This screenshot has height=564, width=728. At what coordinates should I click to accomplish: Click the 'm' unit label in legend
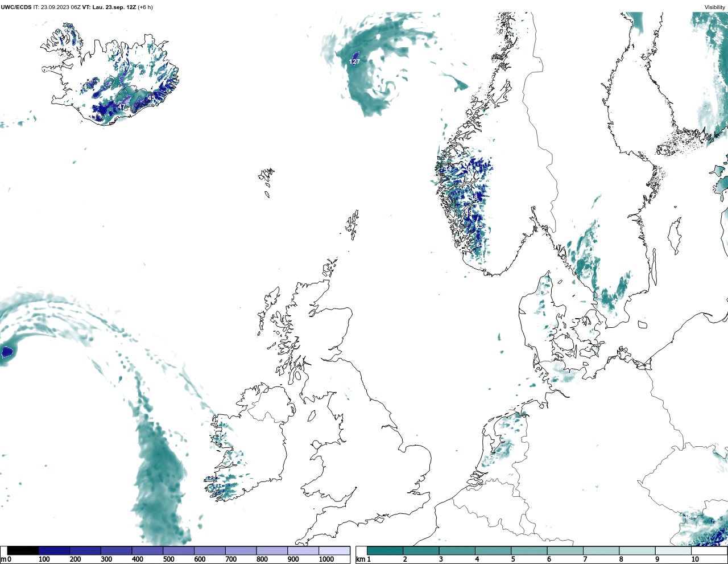tap(3, 559)
